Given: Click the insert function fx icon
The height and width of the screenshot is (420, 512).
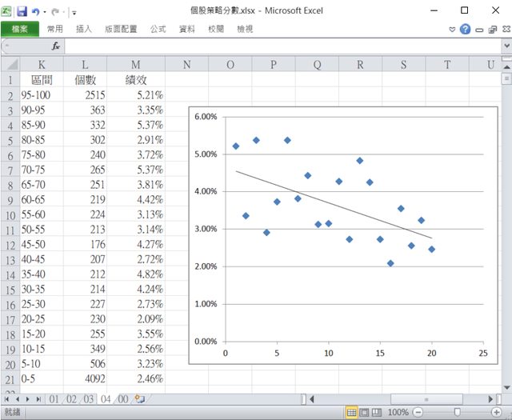Looking at the screenshot, I should (x=55, y=46).
